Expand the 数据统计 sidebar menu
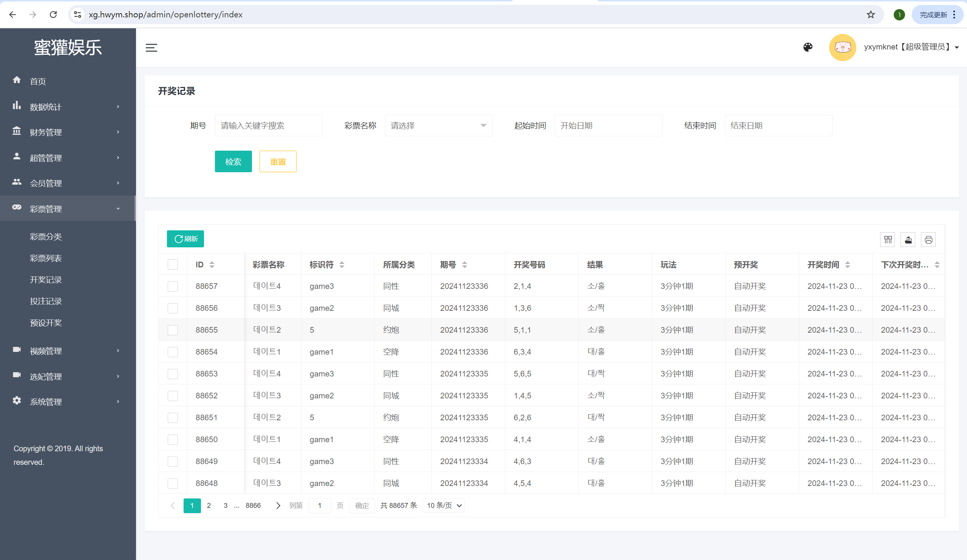 click(68, 106)
